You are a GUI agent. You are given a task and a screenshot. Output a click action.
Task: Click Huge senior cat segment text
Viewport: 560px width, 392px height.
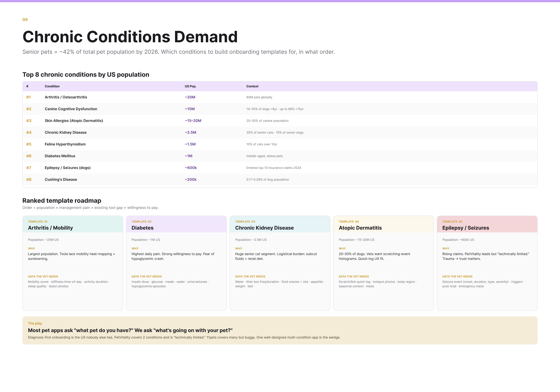pyautogui.click(x=276, y=256)
